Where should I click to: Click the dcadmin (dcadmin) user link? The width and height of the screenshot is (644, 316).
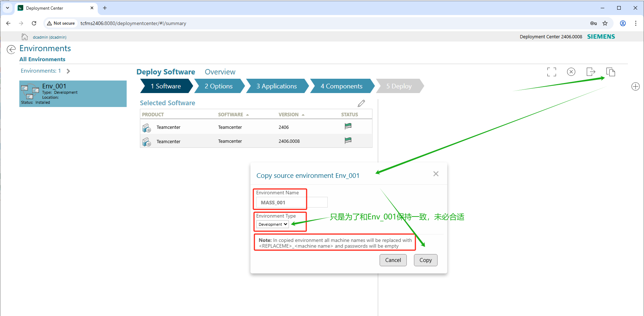tap(50, 37)
